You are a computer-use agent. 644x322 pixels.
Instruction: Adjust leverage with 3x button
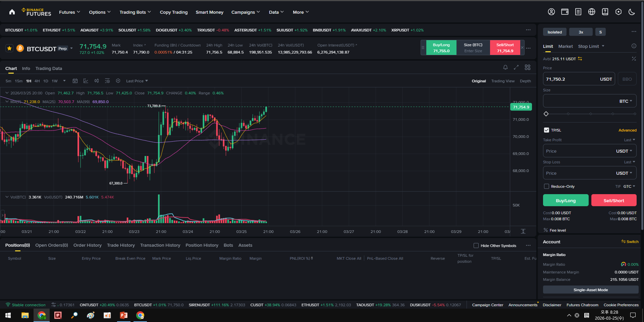(581, 32)
